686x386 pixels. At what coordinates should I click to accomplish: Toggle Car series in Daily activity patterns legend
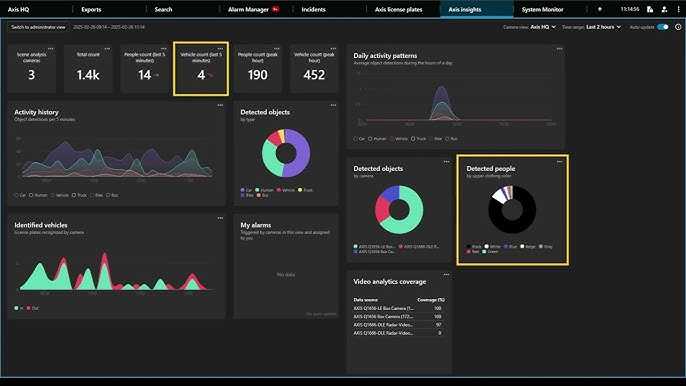point(359,139)
